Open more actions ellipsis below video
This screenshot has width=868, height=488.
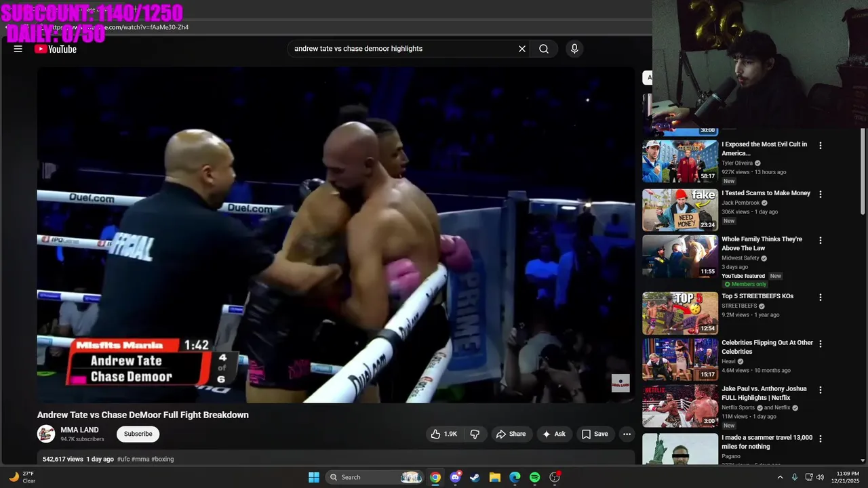pos(627,434)
